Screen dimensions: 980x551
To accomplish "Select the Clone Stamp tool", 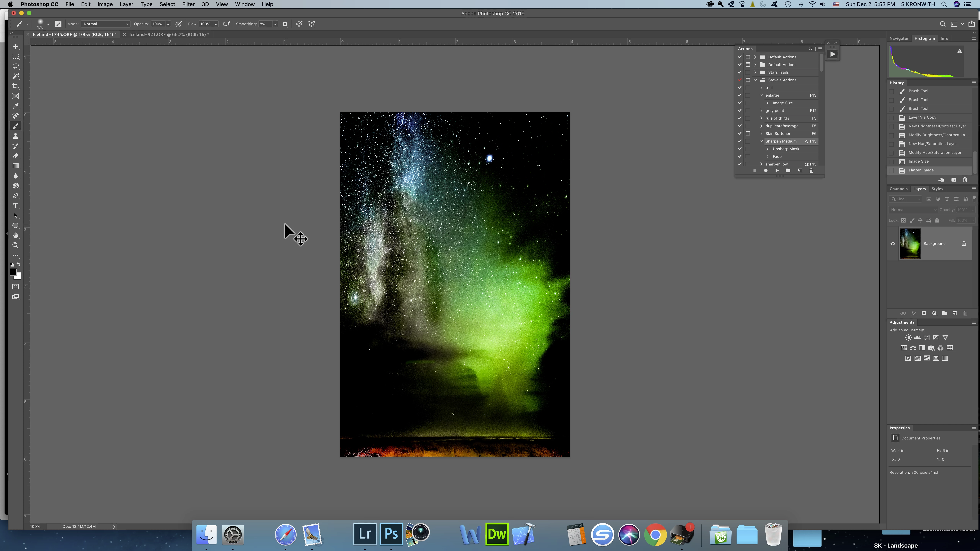I will tap(16, 136).
